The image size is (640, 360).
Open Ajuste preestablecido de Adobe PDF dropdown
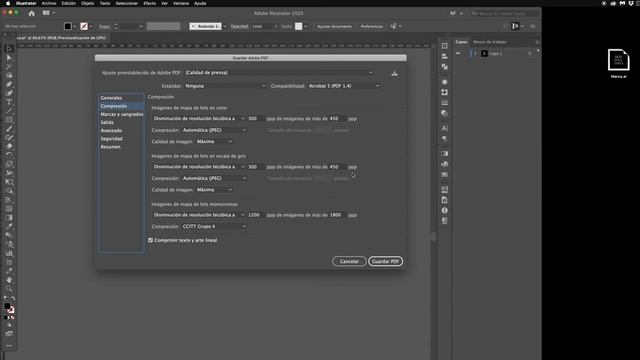pyautogui.click(x=279, y=73)
